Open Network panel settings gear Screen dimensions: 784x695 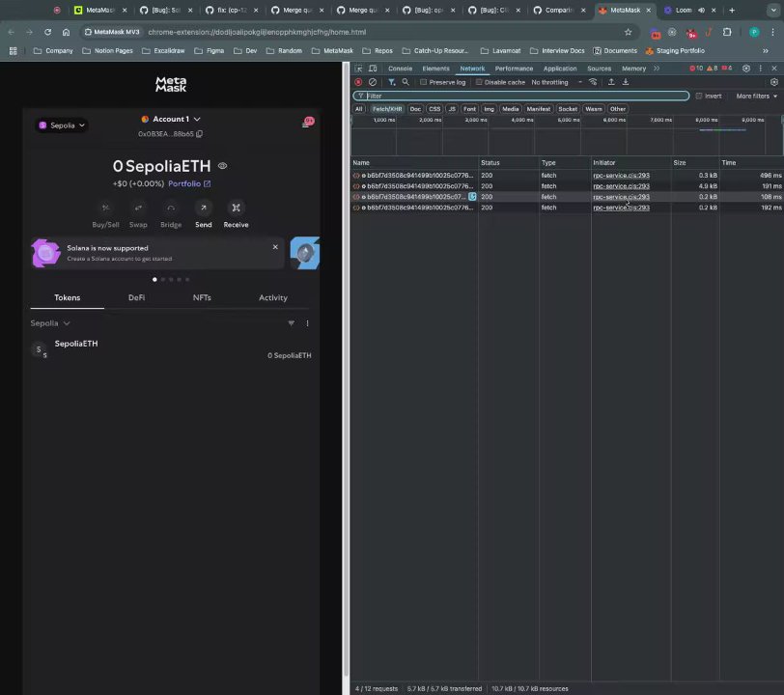(774, 82)
